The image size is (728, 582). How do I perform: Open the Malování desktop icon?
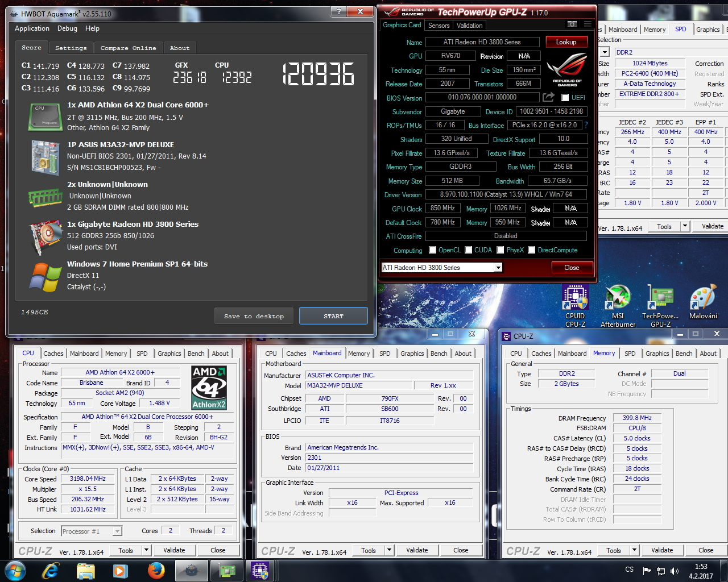(x=703, y=302)
